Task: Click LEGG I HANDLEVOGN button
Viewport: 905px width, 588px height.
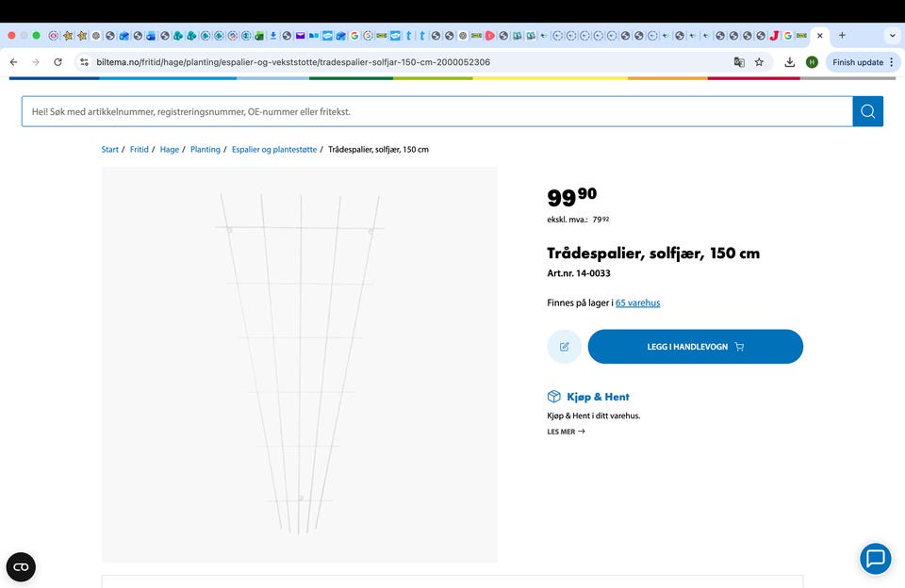Action: [695, 347]
